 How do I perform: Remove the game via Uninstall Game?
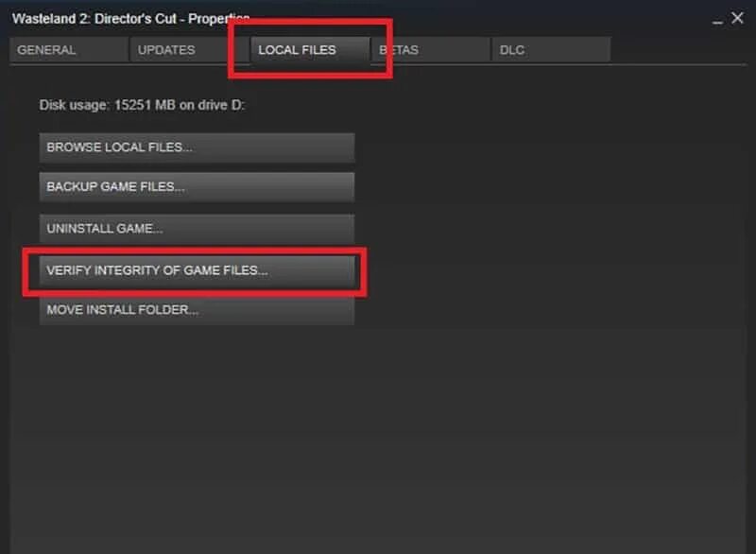pos(197,229)
